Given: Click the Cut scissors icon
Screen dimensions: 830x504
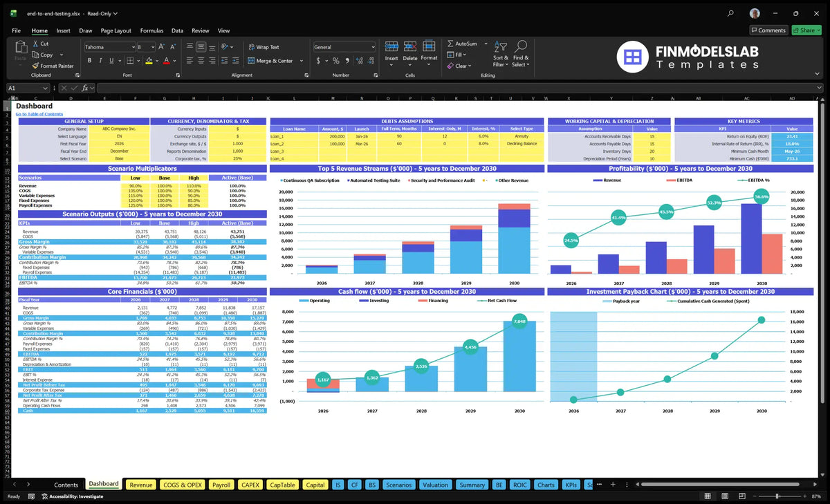Looking at the screenshot, I should coord(35,44).
